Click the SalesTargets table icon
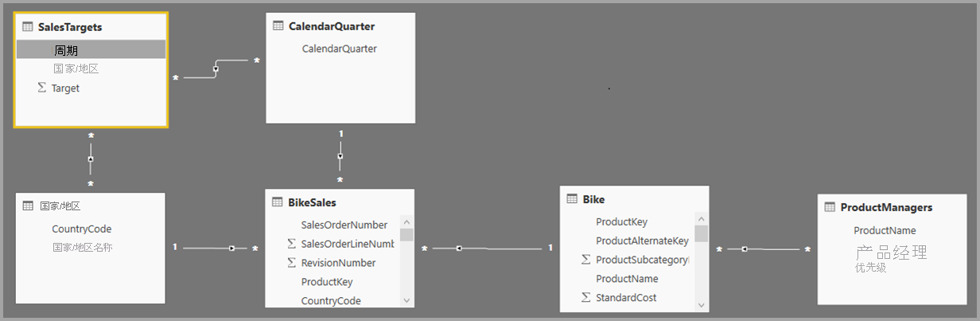The image size is (980, 321). tap(28, 26)
